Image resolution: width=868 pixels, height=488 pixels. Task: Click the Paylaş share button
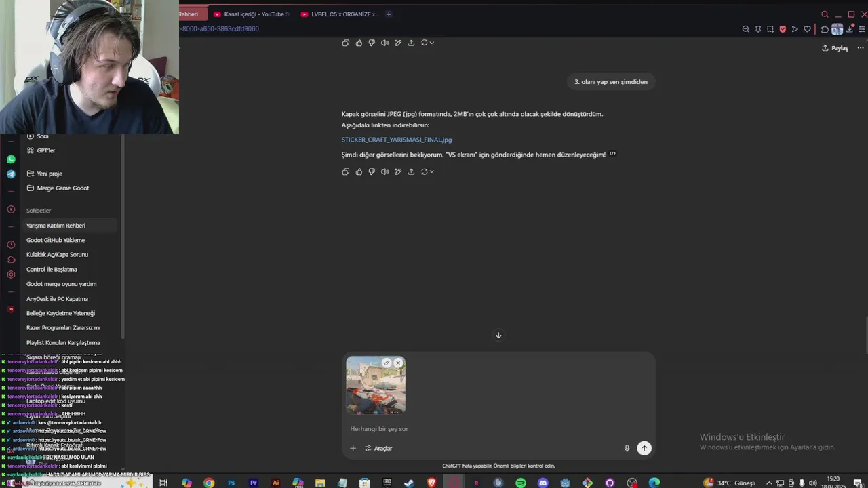pyautogui.click(x=835, y=48)
